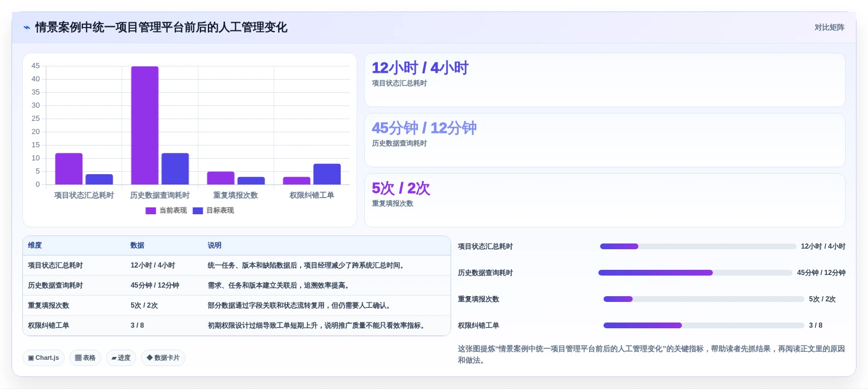Toggle the 目标表现 legend blue swatch
The width and height of the screenshot is (868, 389).
[x=198, y=211]
